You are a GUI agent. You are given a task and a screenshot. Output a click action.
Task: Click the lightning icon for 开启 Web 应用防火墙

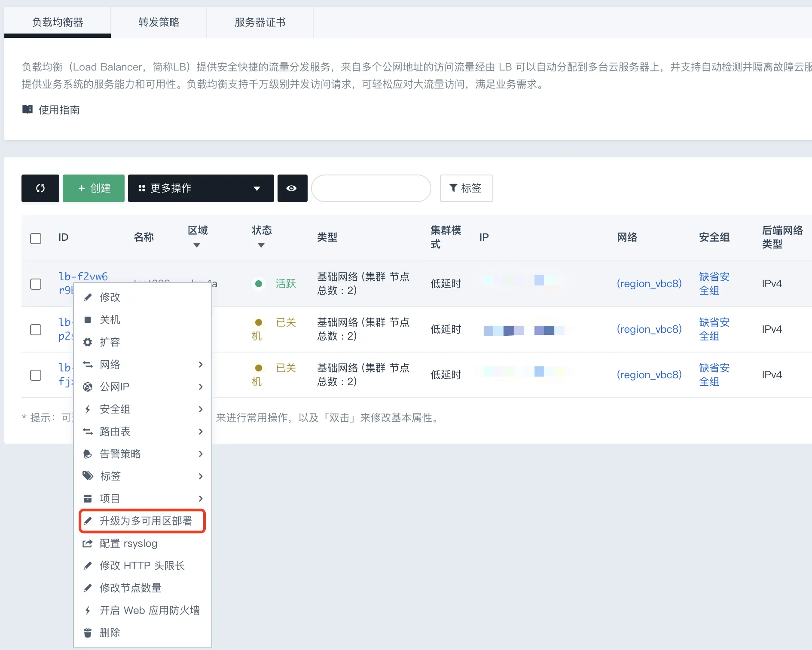coord(88,610)
